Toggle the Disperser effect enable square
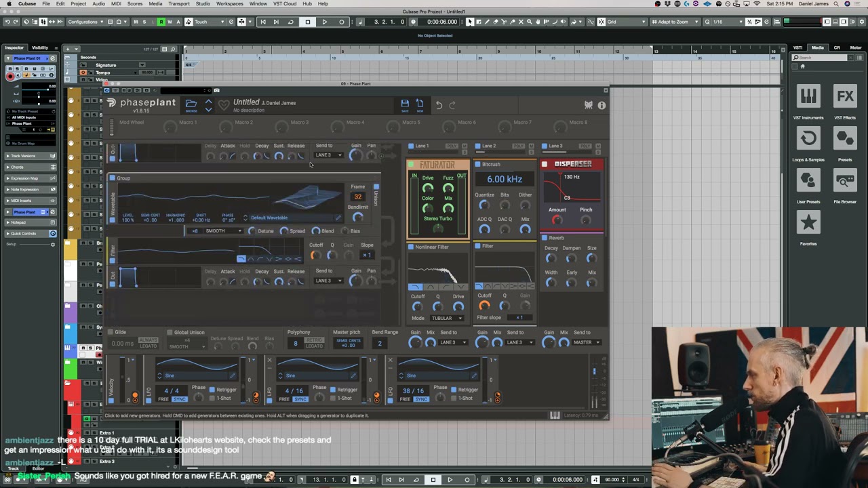This screenshot has height=488, width=868. coord(545,164)
